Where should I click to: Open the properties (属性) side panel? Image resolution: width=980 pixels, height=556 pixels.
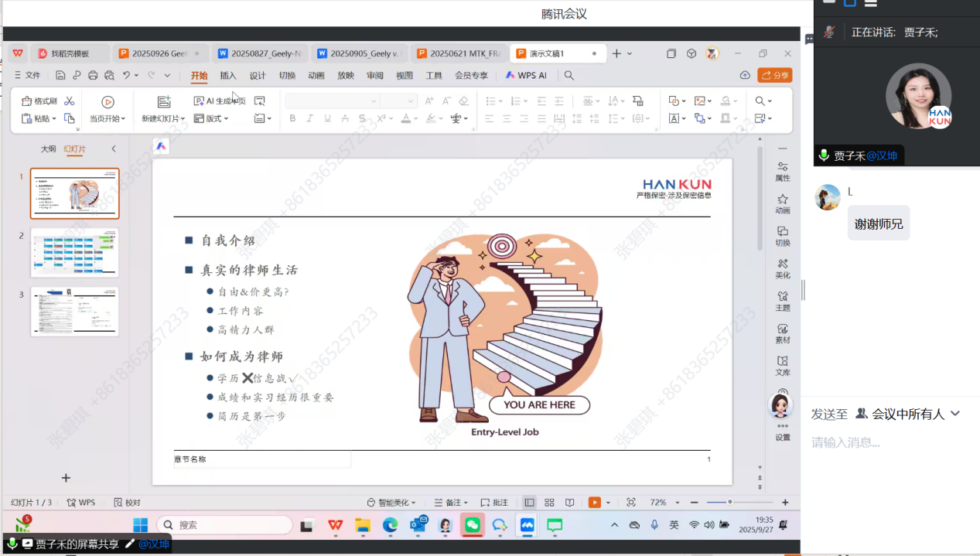click(783, 171)
